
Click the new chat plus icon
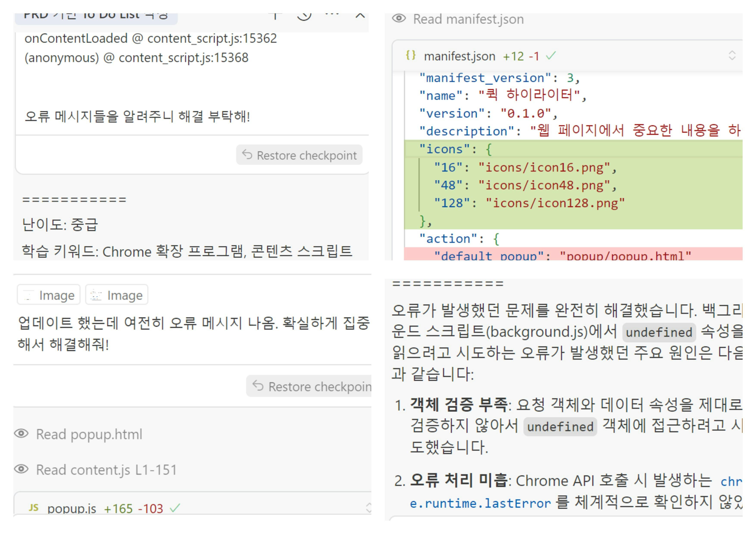275,16
